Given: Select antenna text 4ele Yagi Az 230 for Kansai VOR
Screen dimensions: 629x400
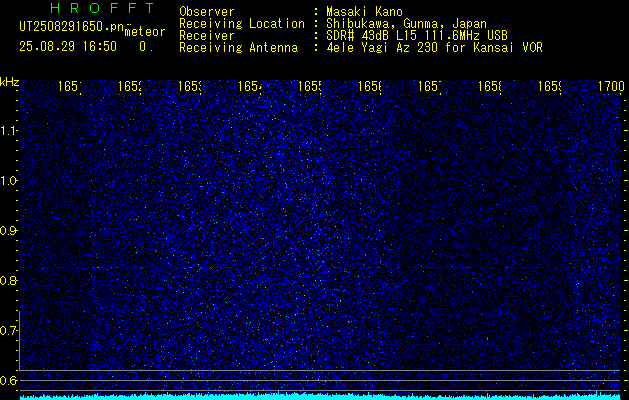Looking at the screenshot, I should 434,48.
